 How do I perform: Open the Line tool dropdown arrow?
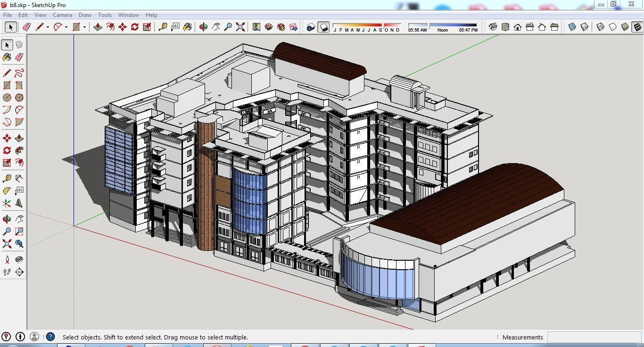tap(47, 27)
